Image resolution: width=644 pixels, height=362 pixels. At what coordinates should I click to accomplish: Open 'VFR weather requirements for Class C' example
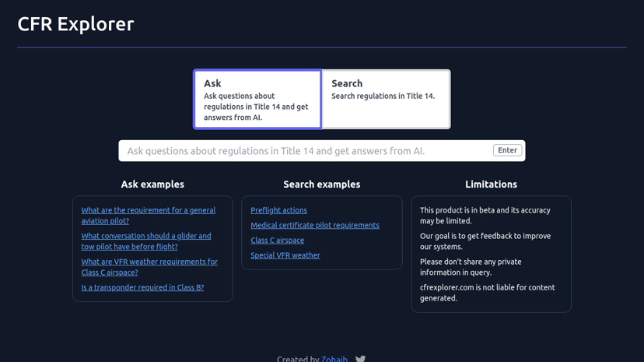pyautogui.click(x=149, y=267)
